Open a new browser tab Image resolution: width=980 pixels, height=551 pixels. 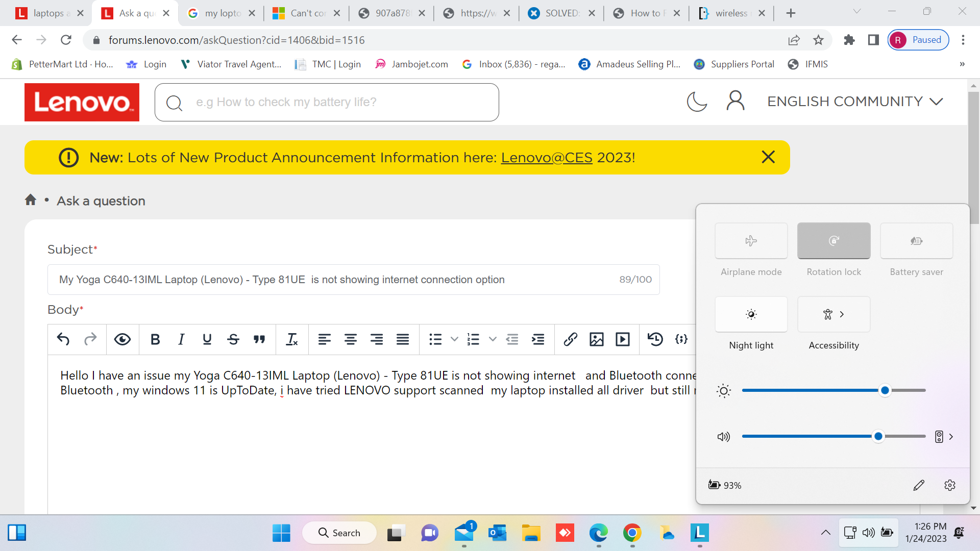(x=791, y=13)
